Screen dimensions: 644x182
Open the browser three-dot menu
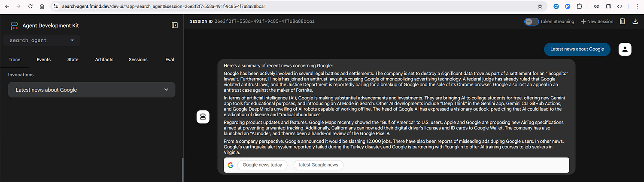click(x=636, y=6)
